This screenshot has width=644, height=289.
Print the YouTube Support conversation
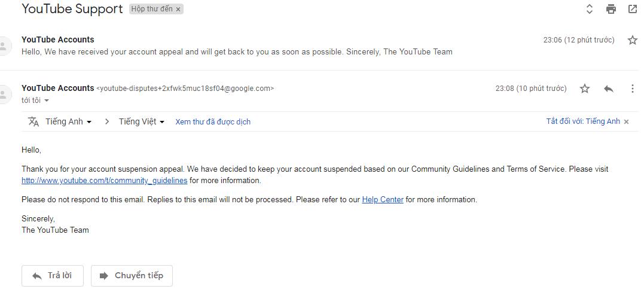click(611, 9)
